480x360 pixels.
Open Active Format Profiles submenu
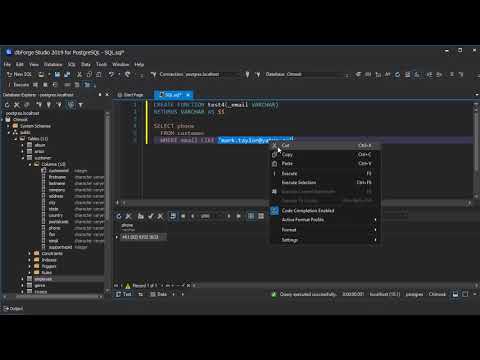325,220
